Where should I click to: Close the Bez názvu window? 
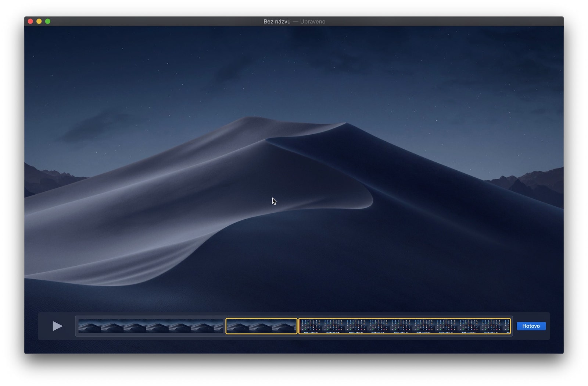(31, 21)
